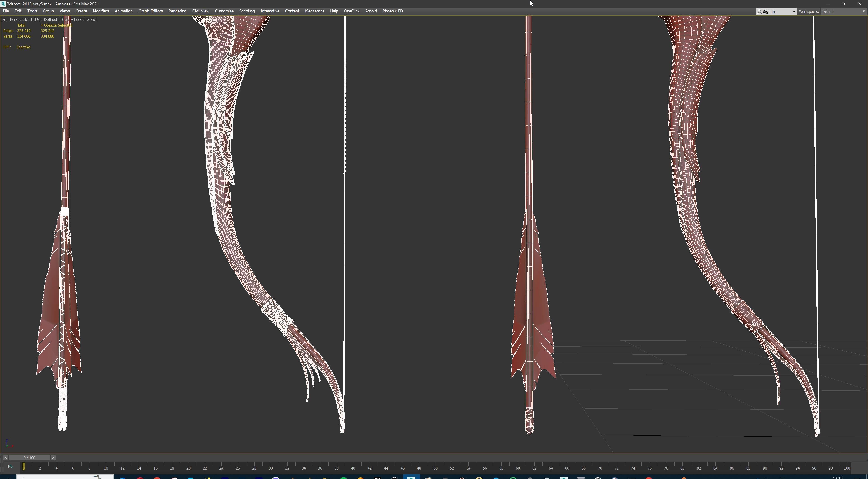Open the Graph Editors menu
This screenshot has height=479, width=868.
[150, 11]
